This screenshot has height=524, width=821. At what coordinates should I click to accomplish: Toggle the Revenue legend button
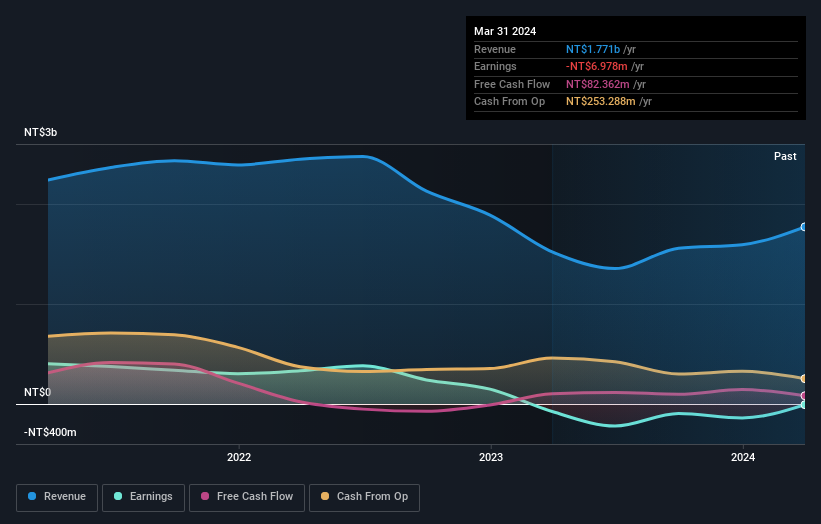coord(57,497)
